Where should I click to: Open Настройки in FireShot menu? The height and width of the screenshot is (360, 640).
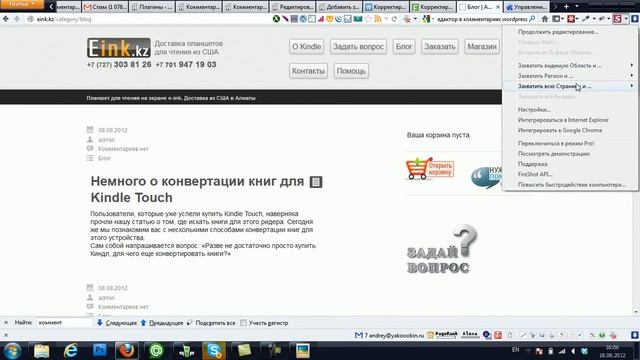(570, 109)
